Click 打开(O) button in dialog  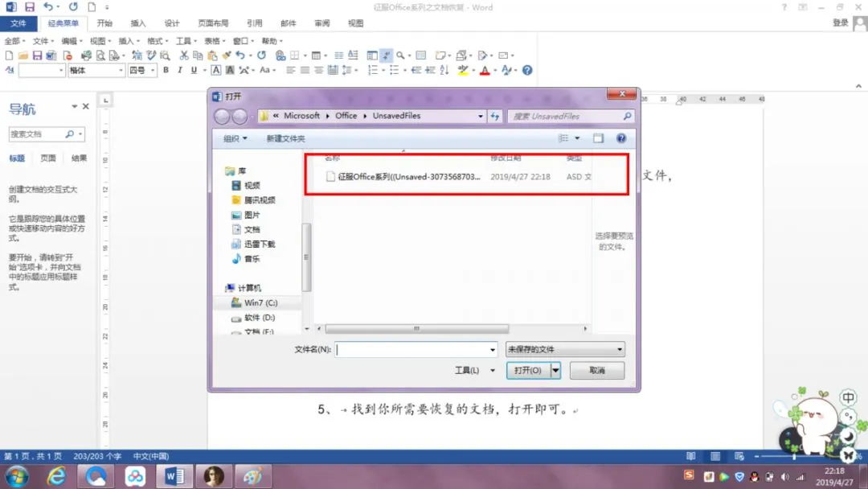point(528,371)
